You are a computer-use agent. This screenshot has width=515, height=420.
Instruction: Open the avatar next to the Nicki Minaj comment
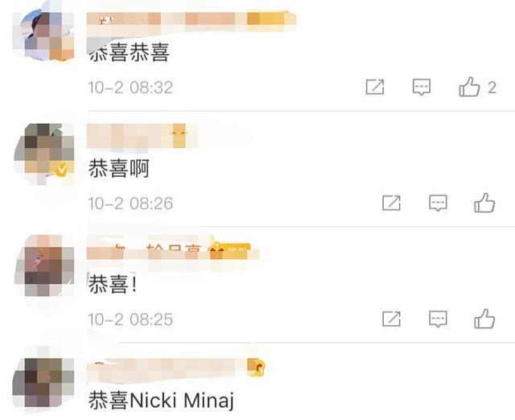43,382
